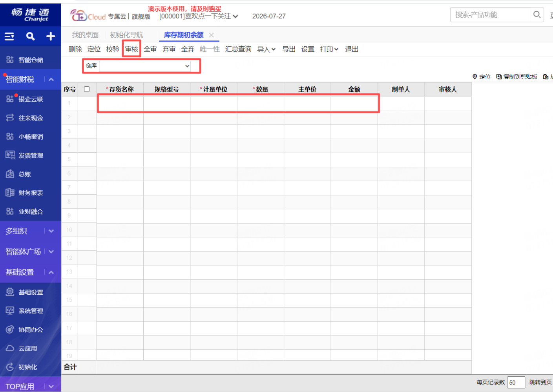This screenshot has height=392, width=553.
Task: Click 汇总查询 in the toolbar
Action: pyautogui.click(x=238, y=49)
